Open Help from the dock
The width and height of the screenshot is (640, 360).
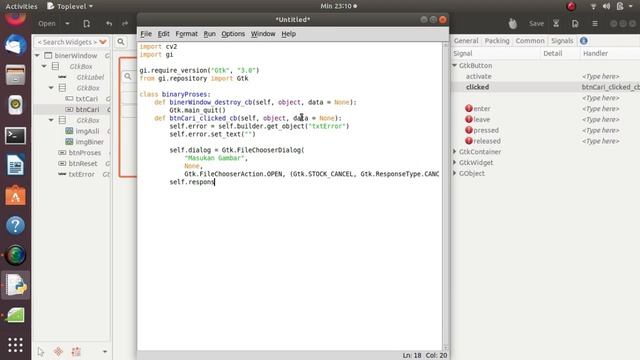coord(15,225)
